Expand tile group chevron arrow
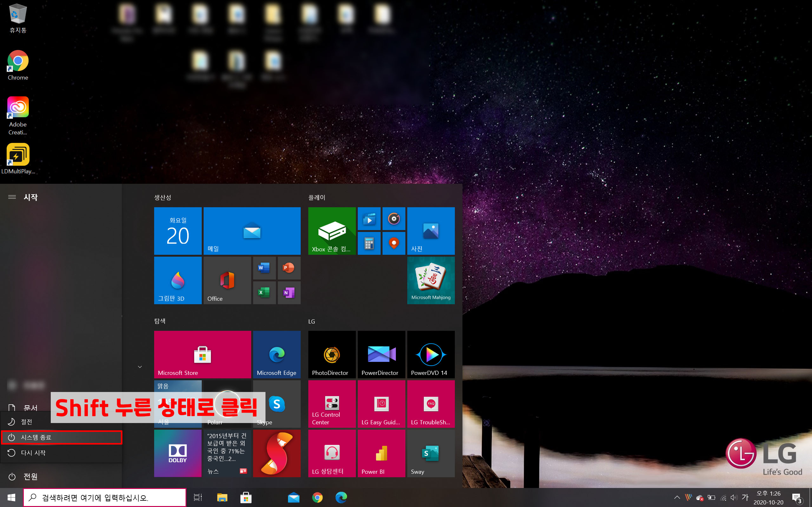The width and height of the screenshot is (812, 507). [140, 367]
